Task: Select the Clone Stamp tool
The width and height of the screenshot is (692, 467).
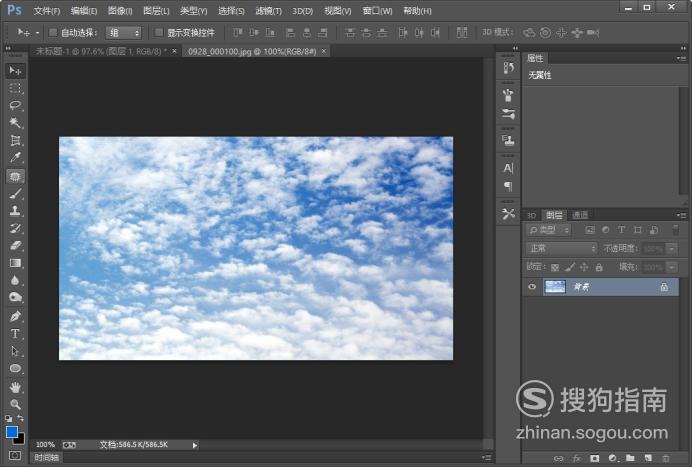Action: point(15,211)
